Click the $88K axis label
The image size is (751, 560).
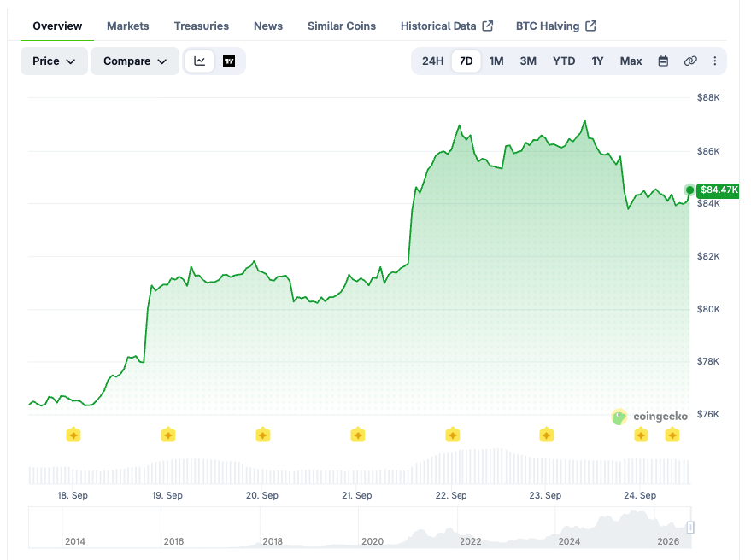(x=708, y=97)
